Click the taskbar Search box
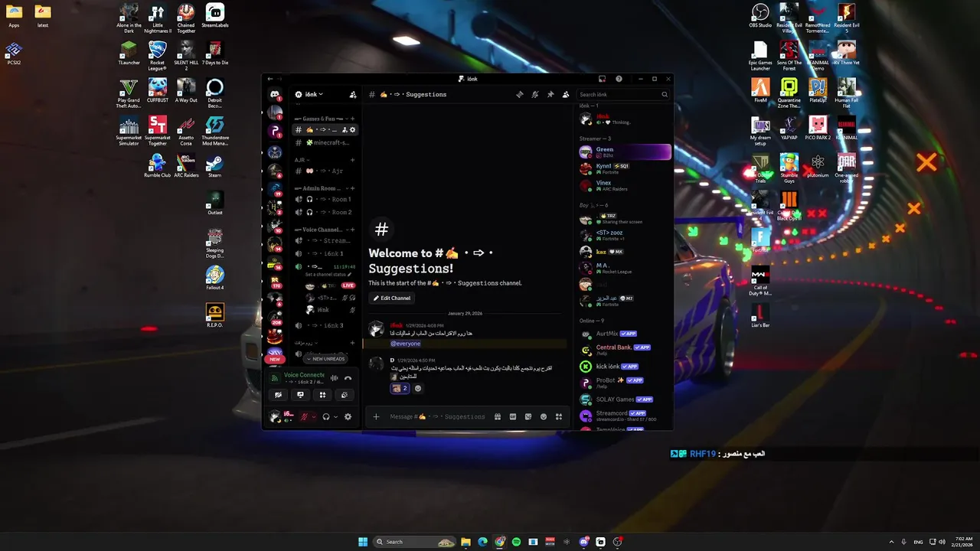 pyautogui.click(x=414, y=542)
